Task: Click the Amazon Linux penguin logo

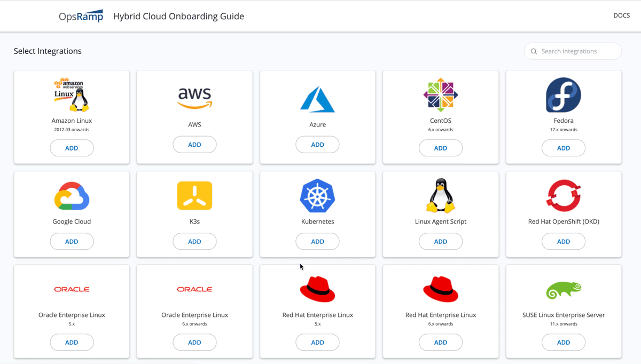Action: click(72, 95)
